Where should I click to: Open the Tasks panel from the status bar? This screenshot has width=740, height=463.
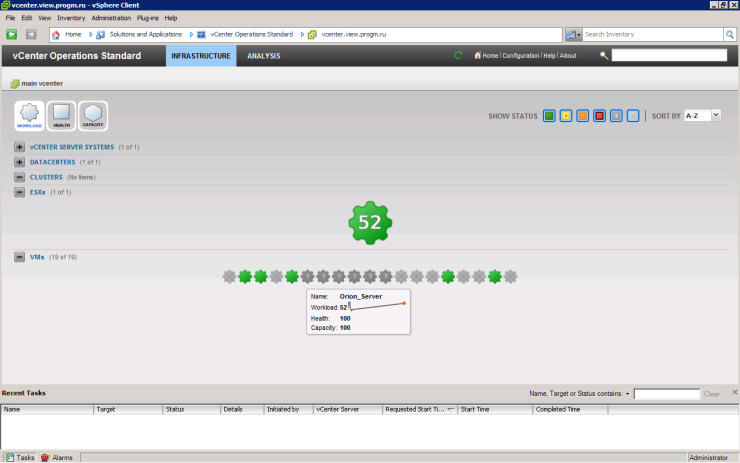tap(20, 457)
